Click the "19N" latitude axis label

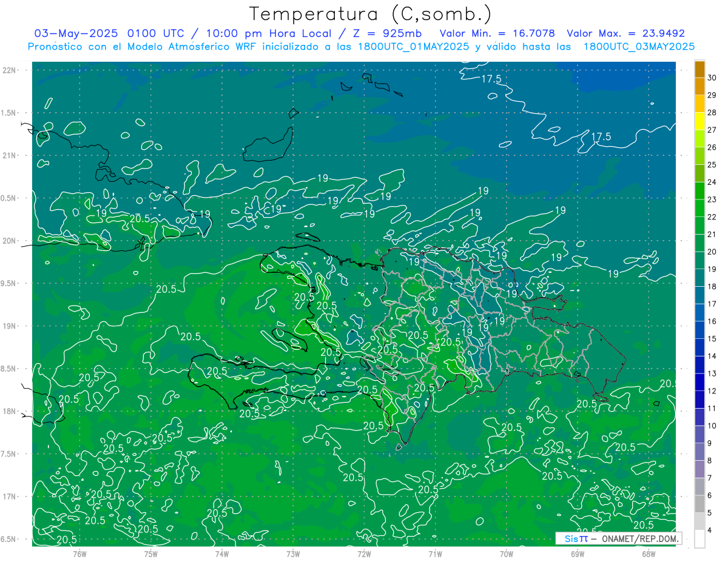click(x=9, y=326)
